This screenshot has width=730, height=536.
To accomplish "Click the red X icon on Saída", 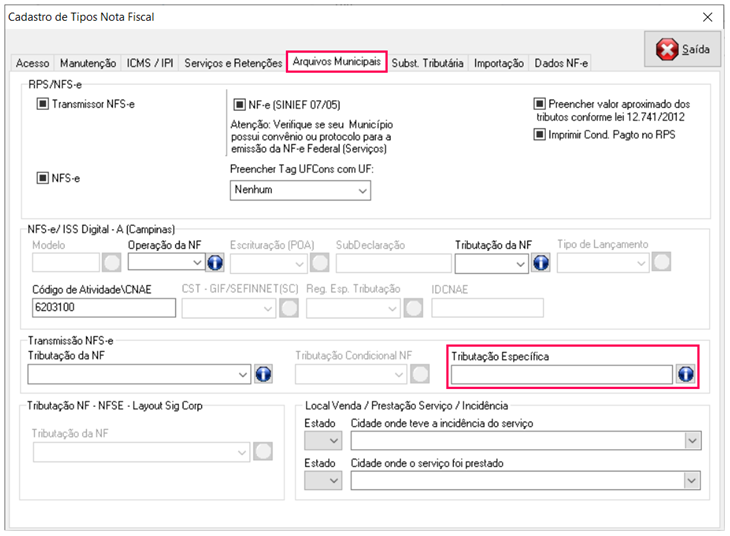I will coord(667,50).
